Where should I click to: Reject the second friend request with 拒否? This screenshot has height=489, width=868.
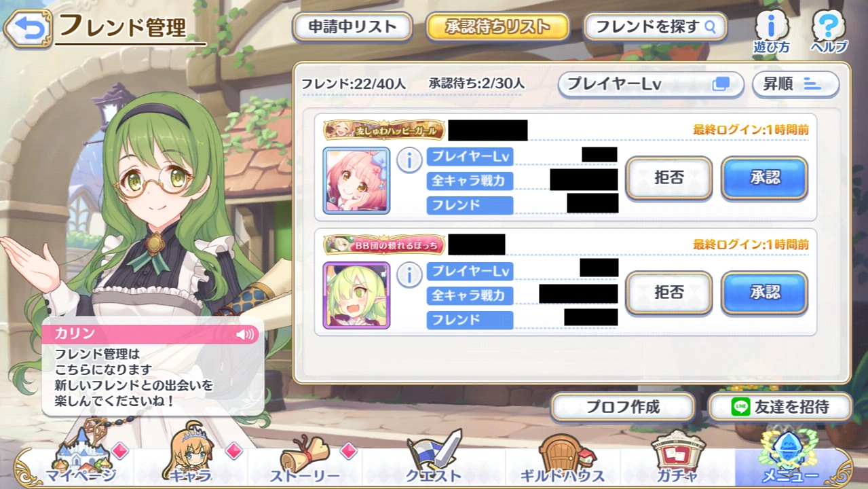click(668, 293)
